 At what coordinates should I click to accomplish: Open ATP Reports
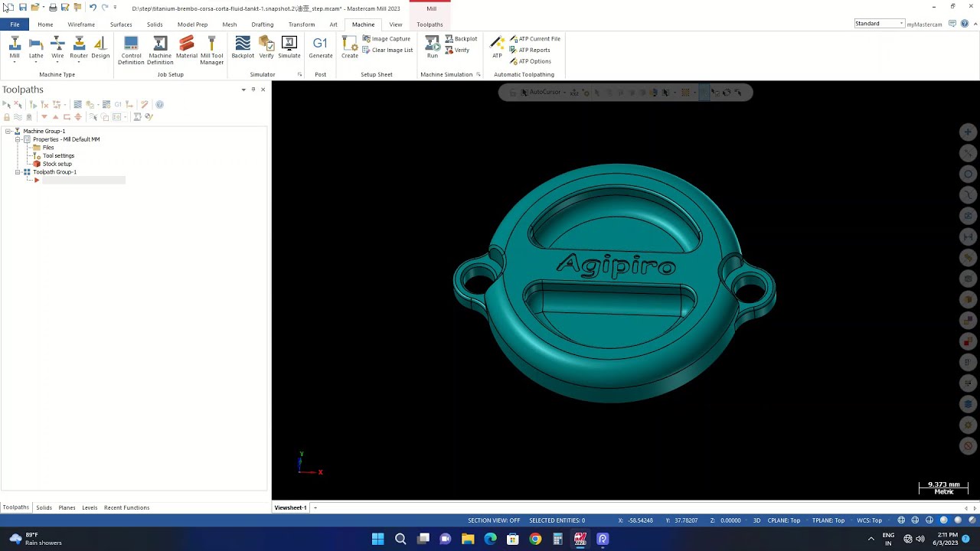(529, 51)
